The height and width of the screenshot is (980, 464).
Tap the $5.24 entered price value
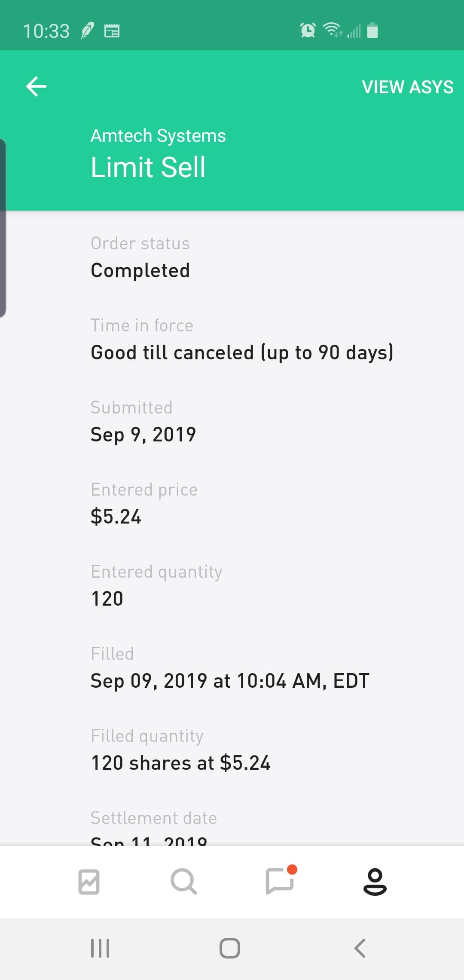pos(116,517)
